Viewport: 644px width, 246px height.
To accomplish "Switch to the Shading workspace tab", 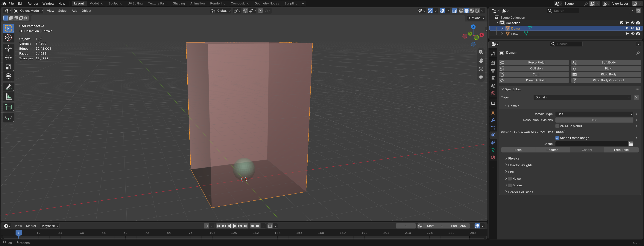I will (x=179, y=4).
